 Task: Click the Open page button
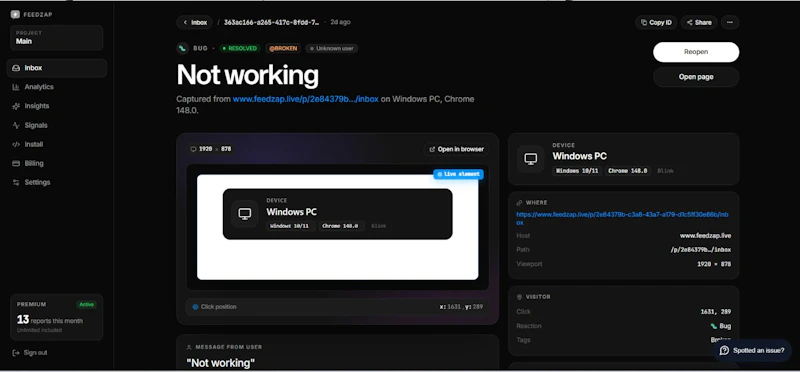[x=696, y=77]
